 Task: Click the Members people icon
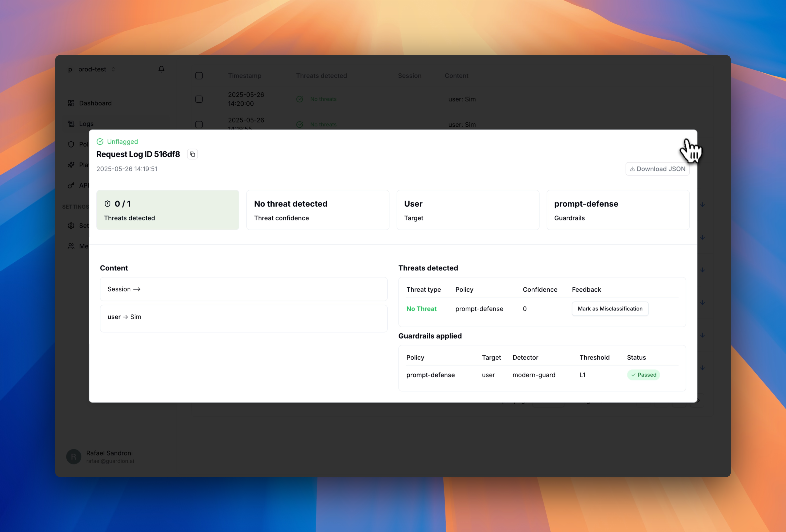click(71, 246)
